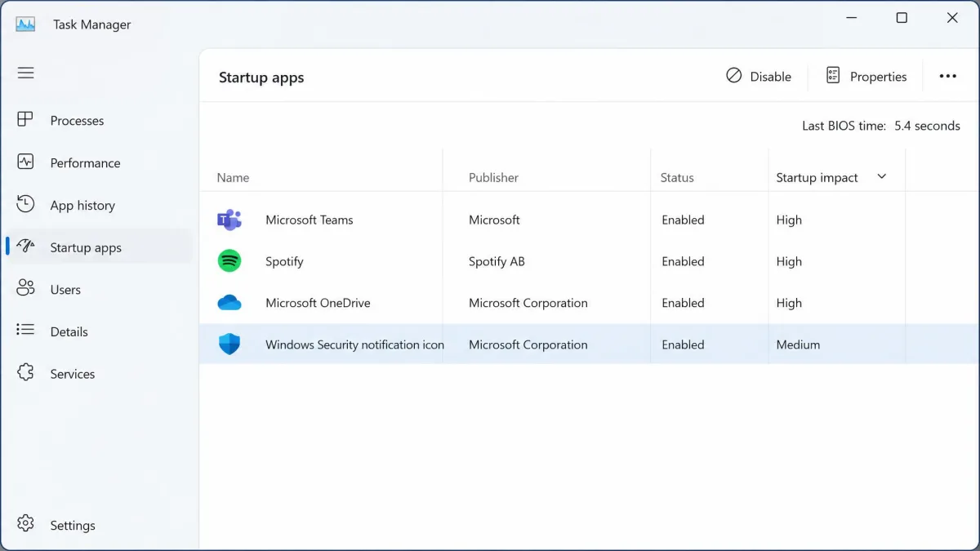
Task: Disable the selected startup app
Action: (x=759, y=76)
